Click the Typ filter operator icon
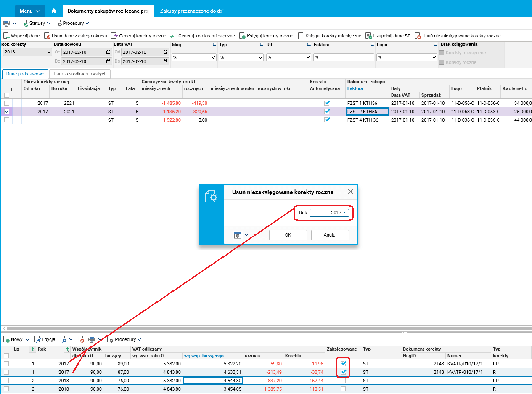Image resolution: width=532 pixels, height=394 pixels. (261, 44)
